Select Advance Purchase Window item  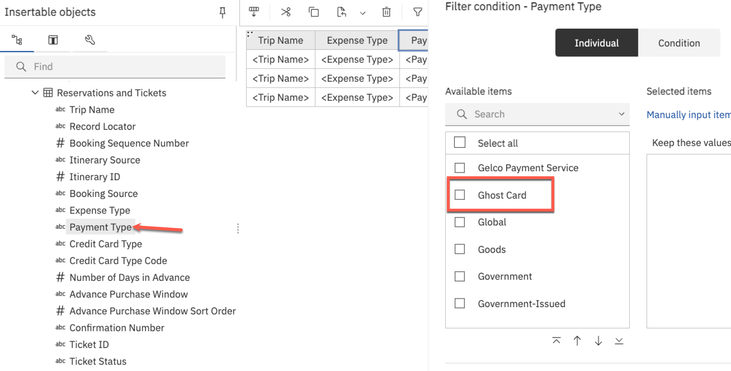click(129, 294)
